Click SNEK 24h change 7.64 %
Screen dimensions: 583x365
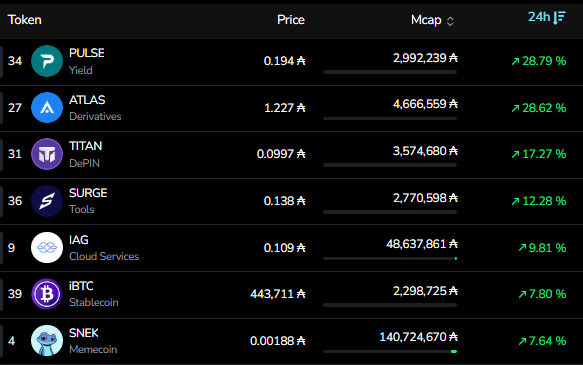[542, 341]
